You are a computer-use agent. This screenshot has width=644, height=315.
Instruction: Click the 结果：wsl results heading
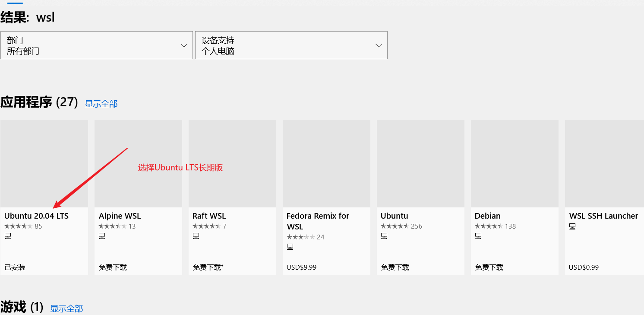pos(28,18)
